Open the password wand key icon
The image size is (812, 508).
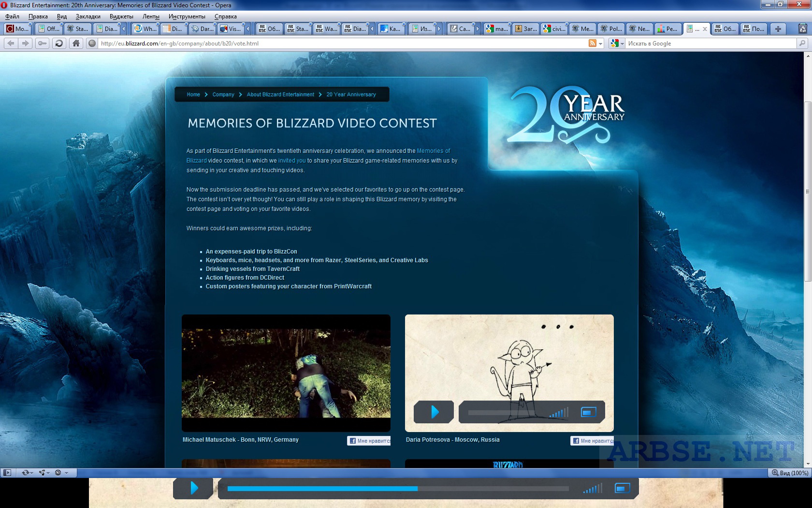[43, 44]
